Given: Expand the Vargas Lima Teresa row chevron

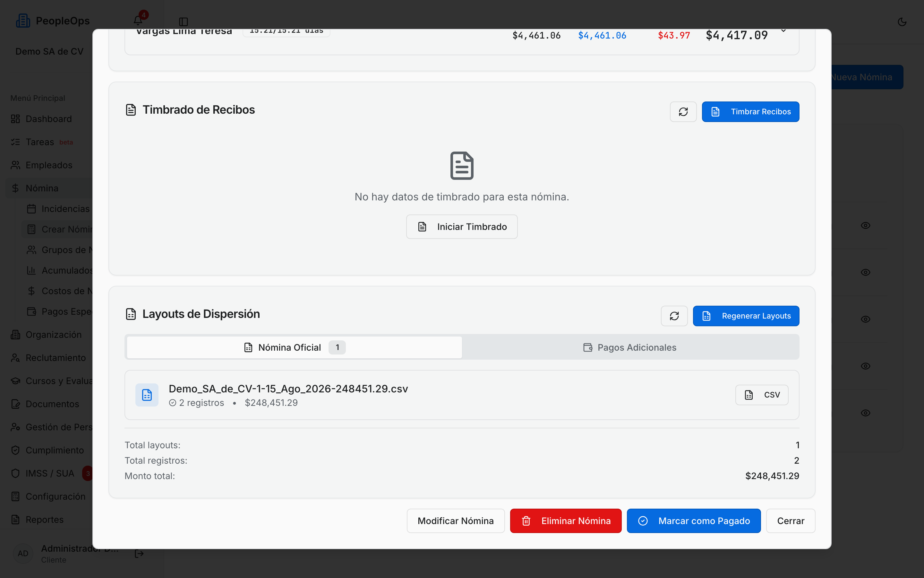Looking at the screenshot, I should click(783, 31).
